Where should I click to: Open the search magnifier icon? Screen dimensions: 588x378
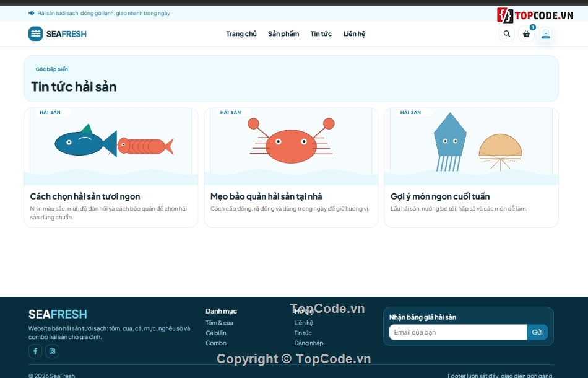pyautogui.click(x=507, y=34)
